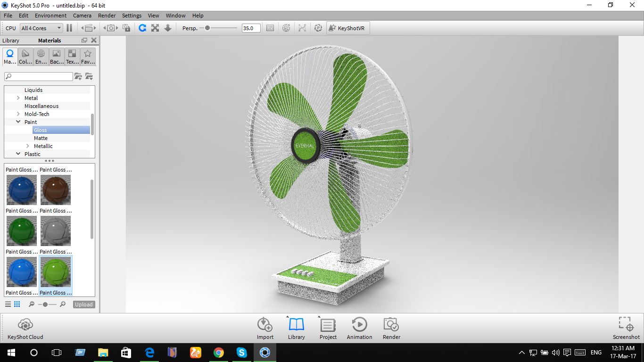
Task: Expand the Metallic paint subcategory
Action: click(28, 146)
